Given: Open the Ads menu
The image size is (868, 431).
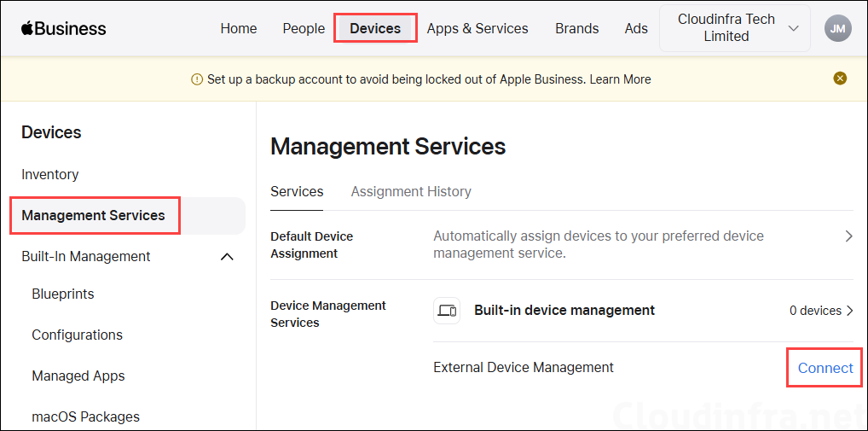Looking at the screenshot, I should point(636,28).
